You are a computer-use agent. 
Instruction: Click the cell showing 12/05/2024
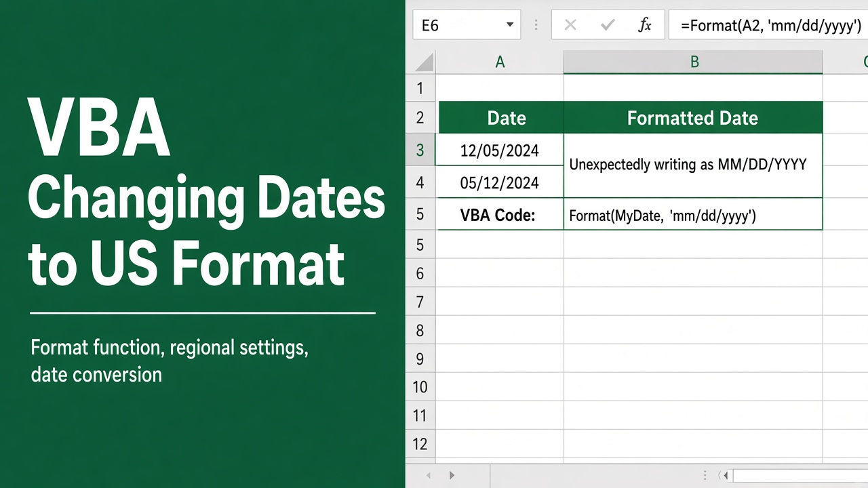click(x=500, y=150)
